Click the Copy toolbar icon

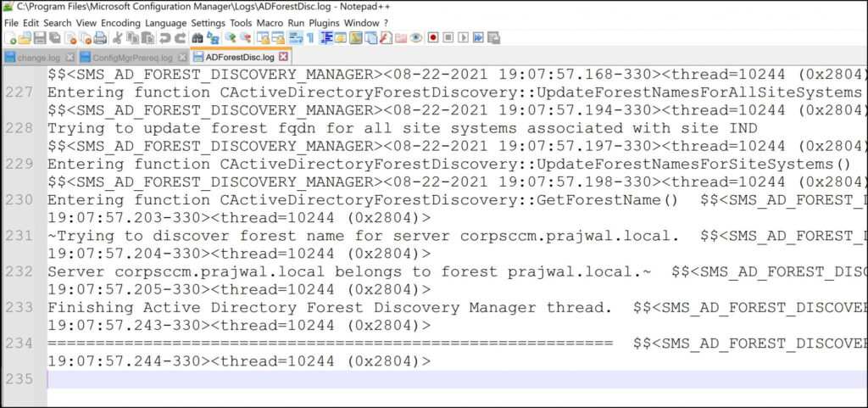pyautogui.click(x=131, y=38)
